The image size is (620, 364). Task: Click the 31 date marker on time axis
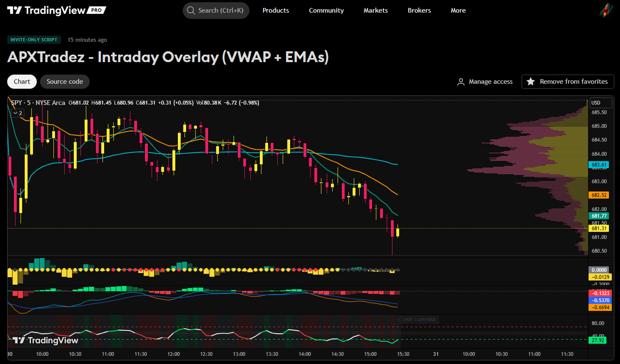pyautogui.click(x=436, y=354)
